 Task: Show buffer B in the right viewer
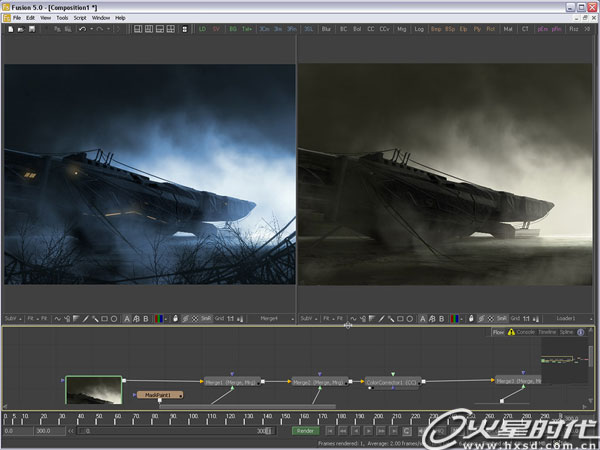(442, 318)
